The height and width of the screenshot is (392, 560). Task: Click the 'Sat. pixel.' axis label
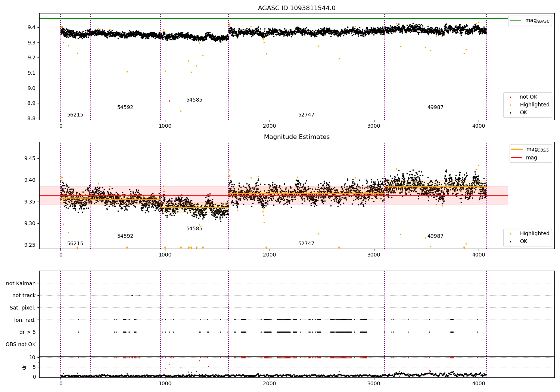pyautogui.click(x=23, y=308)
